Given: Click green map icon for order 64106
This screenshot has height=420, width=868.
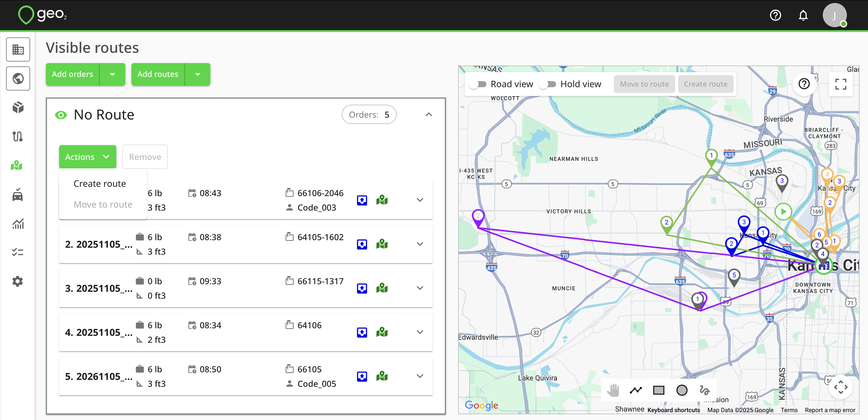Looking at the screenshot, I should point(382,332).
